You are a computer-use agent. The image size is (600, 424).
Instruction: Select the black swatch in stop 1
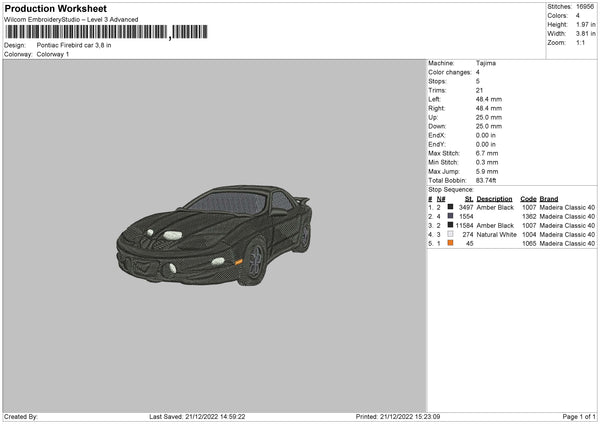click(451, 207)
